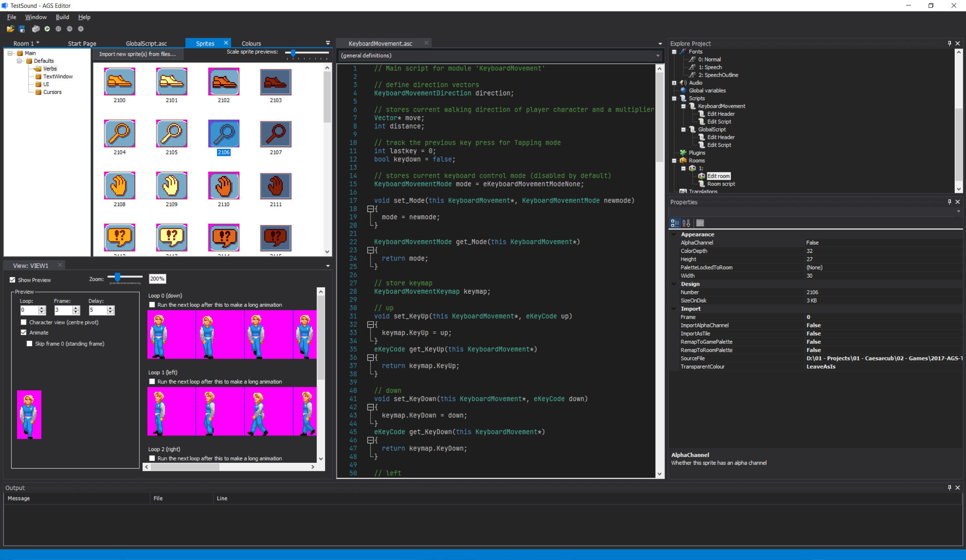Screen dimensions: 966x560
Task: Click Import new sprite(s) from files button
Action: pos(137,54)
